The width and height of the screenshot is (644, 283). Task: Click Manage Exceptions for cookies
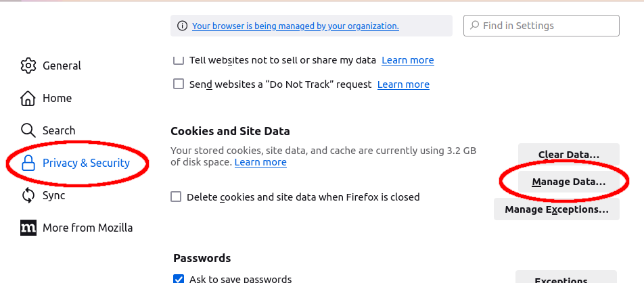coord(556,209)
